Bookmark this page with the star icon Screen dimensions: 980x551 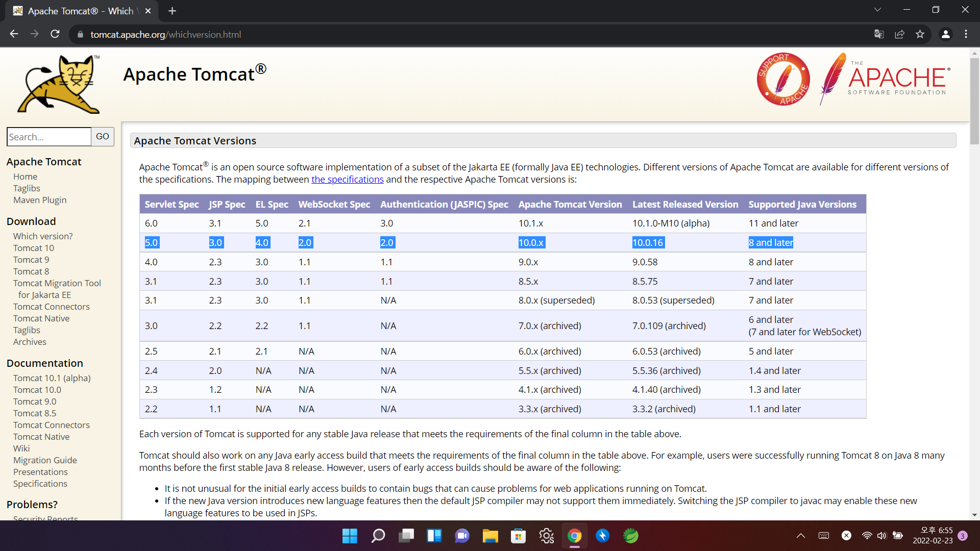point(920,34)
